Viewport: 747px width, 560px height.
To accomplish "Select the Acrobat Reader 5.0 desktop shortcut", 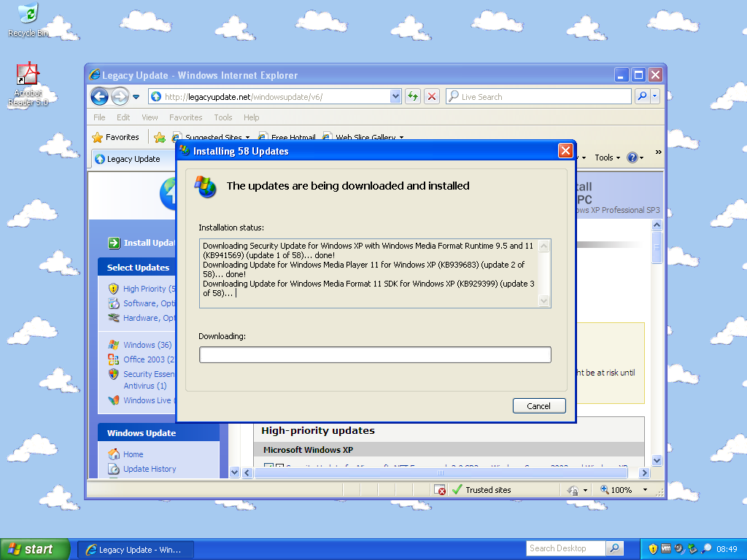I will coord(28,84).
